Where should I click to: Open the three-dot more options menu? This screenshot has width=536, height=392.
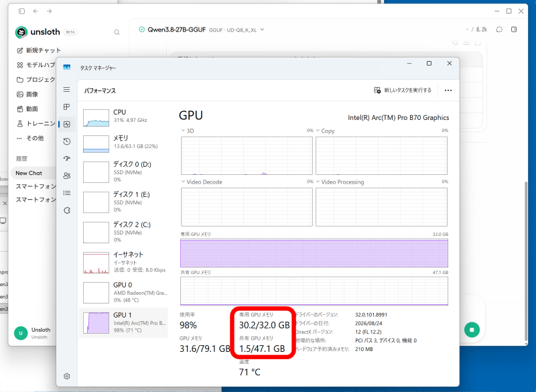(448, 90)
